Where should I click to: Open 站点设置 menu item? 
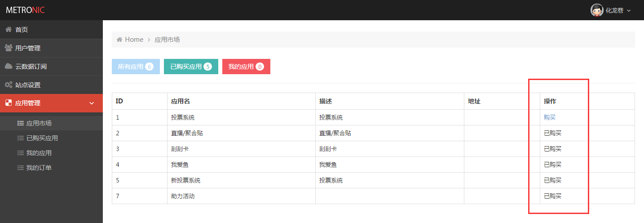(51, 85)
